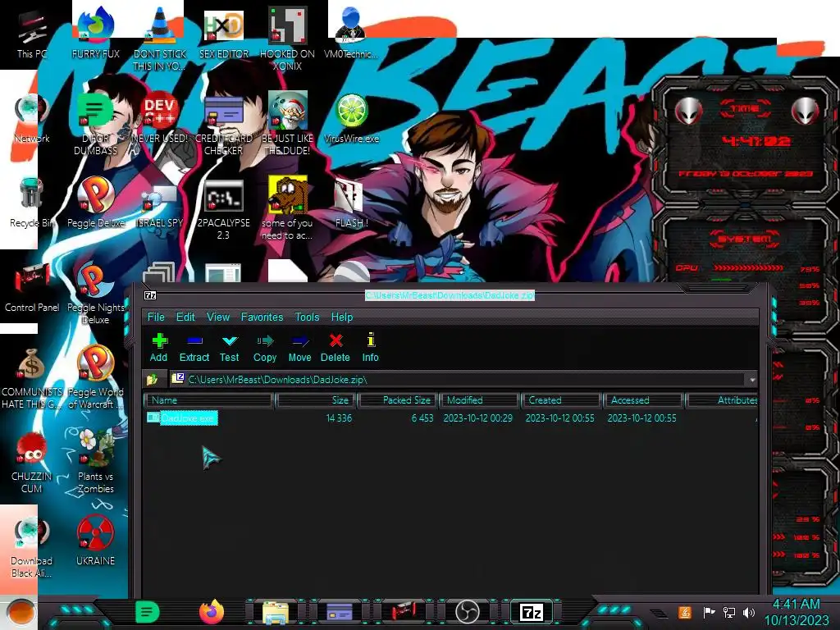Select the FURRY FUX Firefox desktop shortcut
840x630 pixels.
click(x=96, y=33)
